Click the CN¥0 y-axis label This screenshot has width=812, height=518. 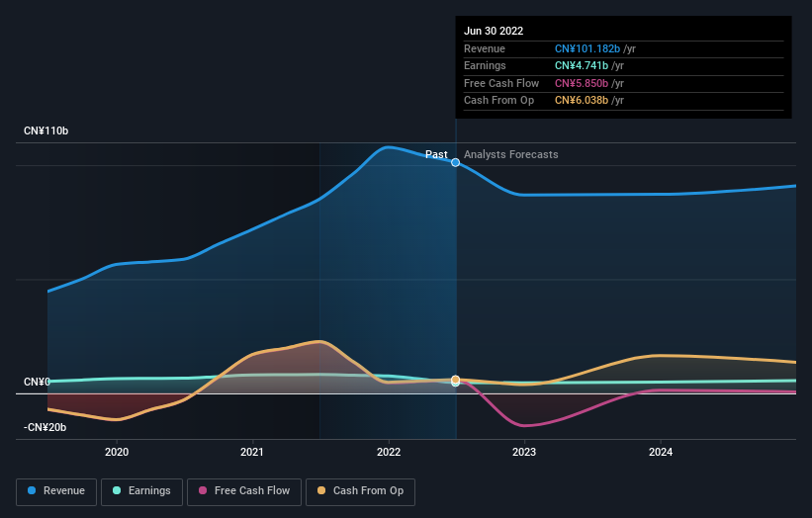click(x=37, y=382)
